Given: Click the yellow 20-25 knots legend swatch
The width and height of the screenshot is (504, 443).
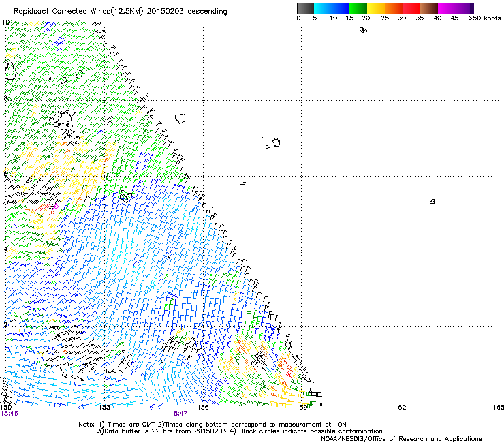Looking at the screenshot, I should tap(375, 8).
